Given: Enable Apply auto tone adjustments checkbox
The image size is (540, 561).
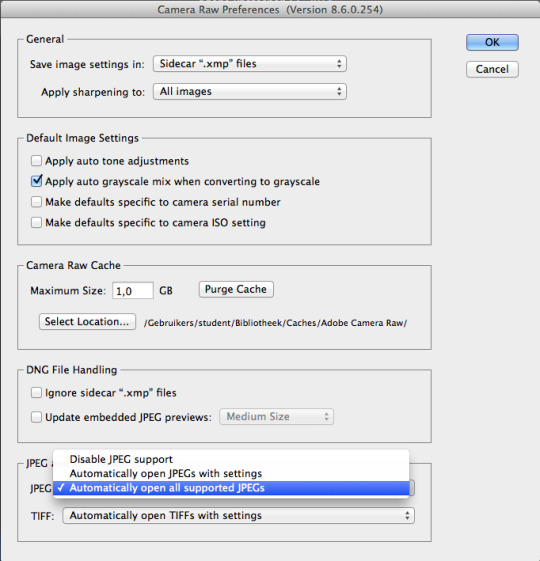Looking at the screenshot, I should coord(36,161).
